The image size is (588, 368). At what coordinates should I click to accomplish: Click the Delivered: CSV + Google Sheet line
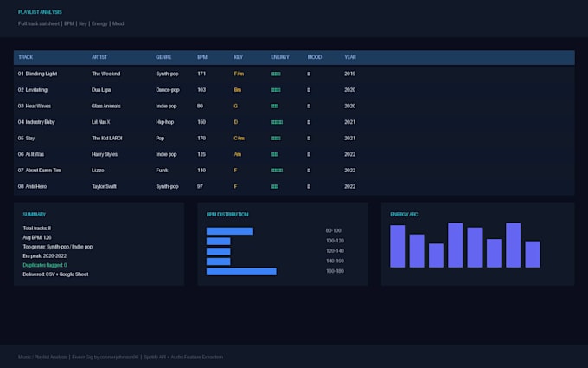[x=55, y=274]
